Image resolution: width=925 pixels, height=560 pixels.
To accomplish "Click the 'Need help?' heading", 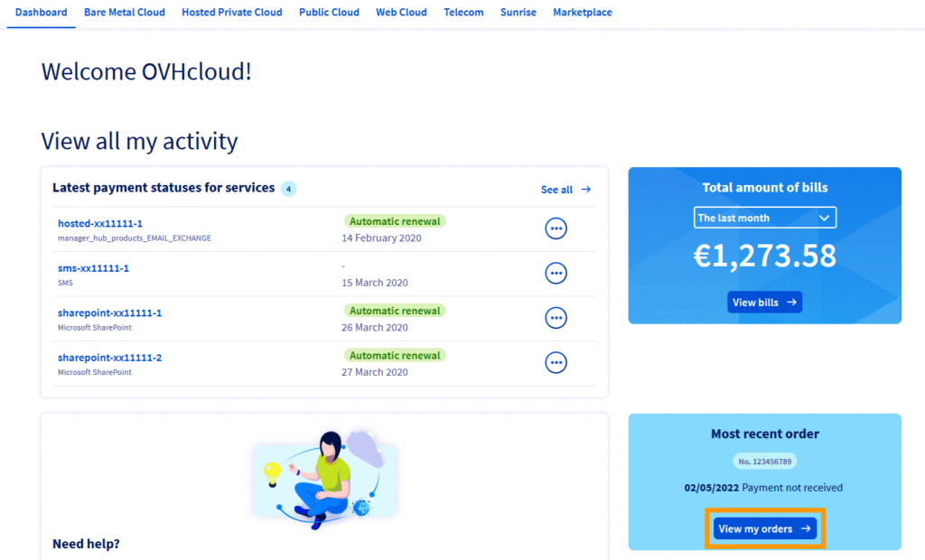I will (x=86, y=544).
